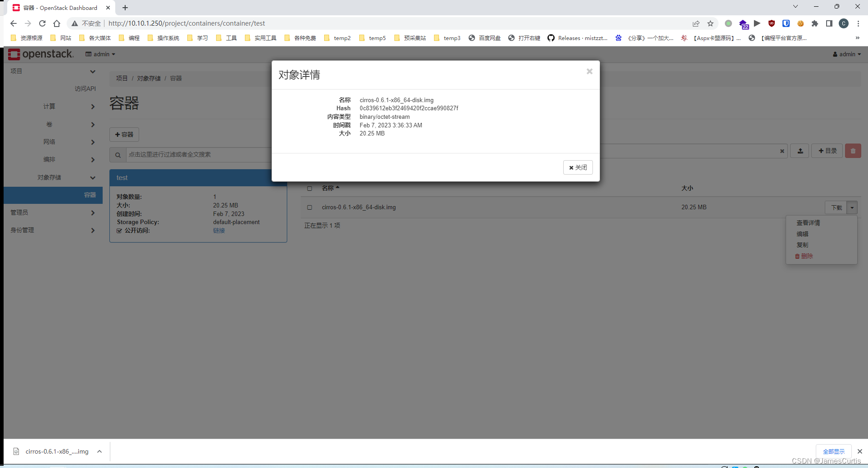Open the cirros img download item menu arrow
The image size is (868, 468).
(99, 451)
